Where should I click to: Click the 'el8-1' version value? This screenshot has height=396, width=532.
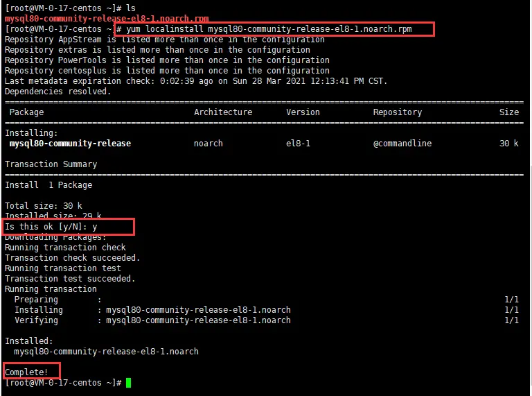[x=298, y=144]
